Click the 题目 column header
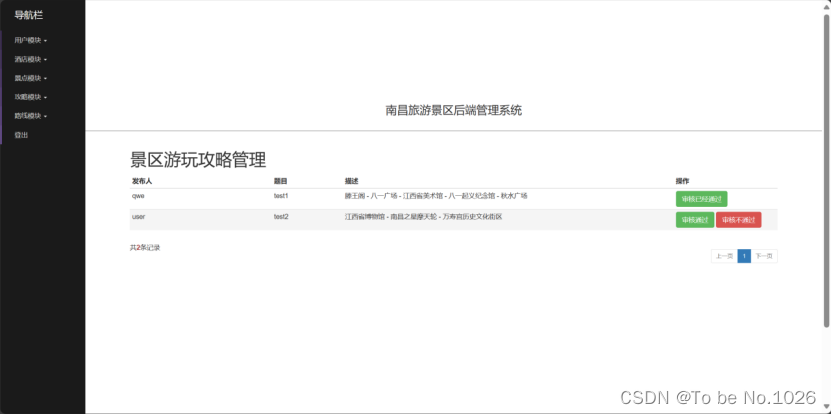831x414 pixels. [x=280, y=181]
